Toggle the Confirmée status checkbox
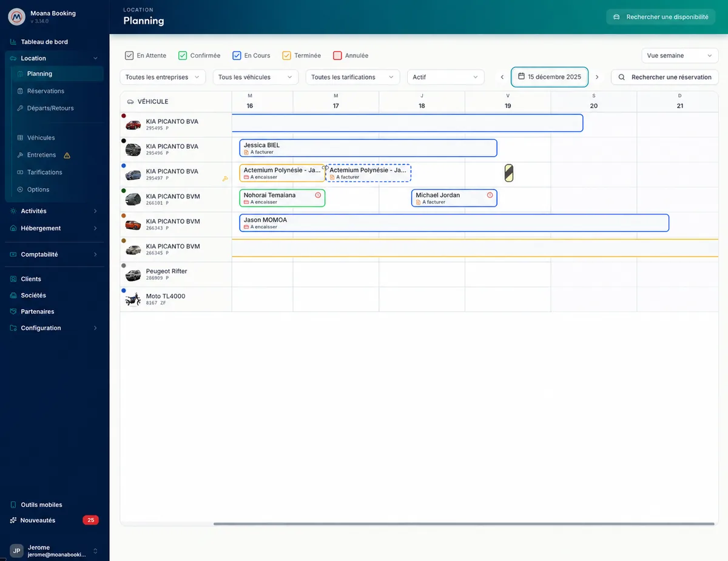Image resolution: width=728 pixels, height=561 pixels. click(x=183, y=55)
